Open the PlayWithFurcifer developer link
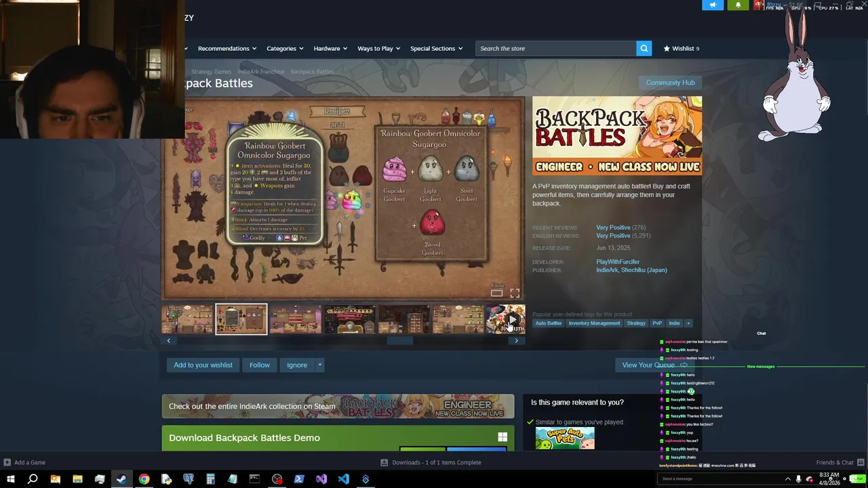The height and width of the screenshot is (488, 868). [618, 262]
